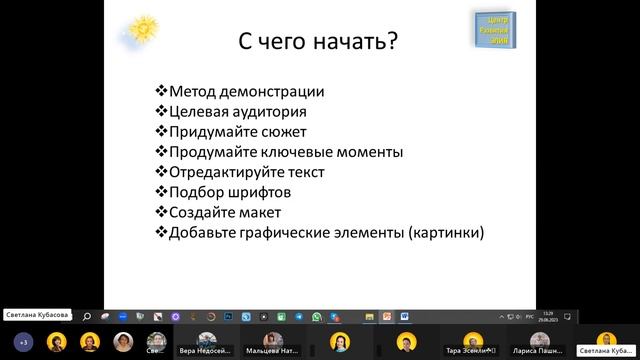The image size is (640, 360).
Task: Open WhatsApp from taskbar
Action: (x=317, y=317)
